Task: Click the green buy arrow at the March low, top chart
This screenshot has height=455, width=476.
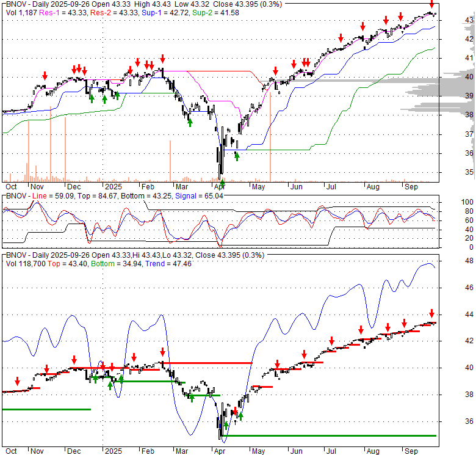Action: pyautogui.click(x=190, y=123)
